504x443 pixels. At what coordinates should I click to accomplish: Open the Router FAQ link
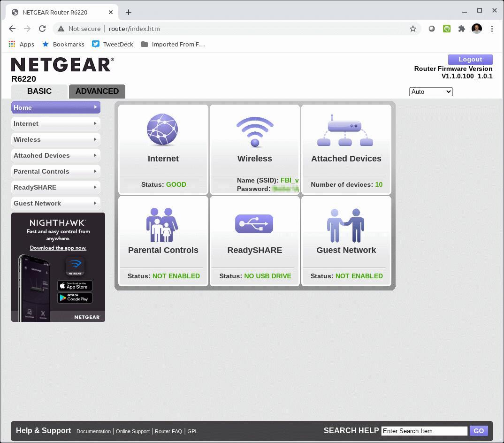click(x=168, y=431)
